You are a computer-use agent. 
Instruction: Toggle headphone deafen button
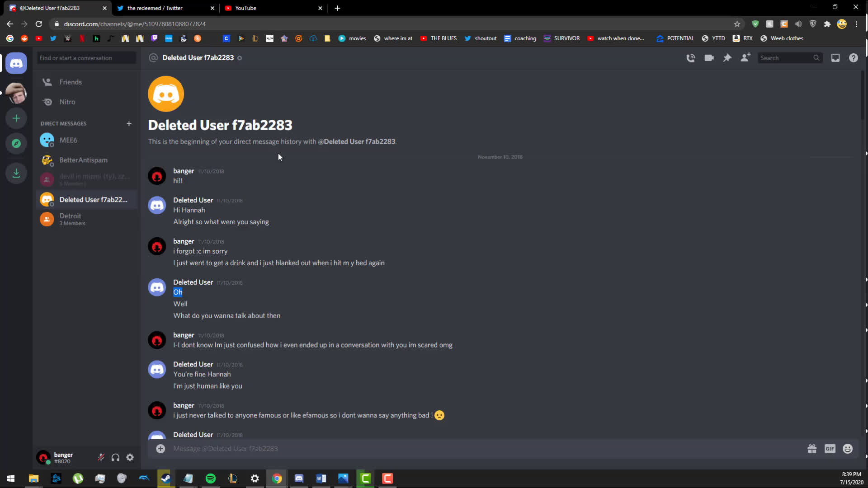115,457
